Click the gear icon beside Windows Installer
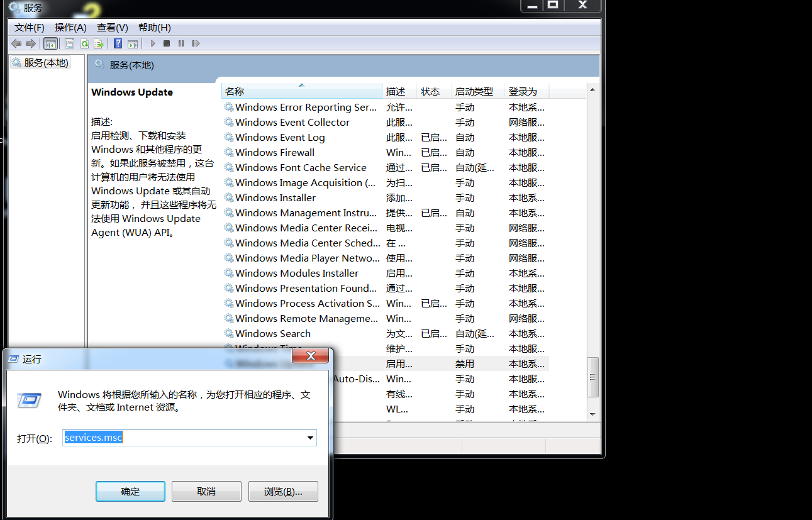812x520 pixels. tap(229, 197)
